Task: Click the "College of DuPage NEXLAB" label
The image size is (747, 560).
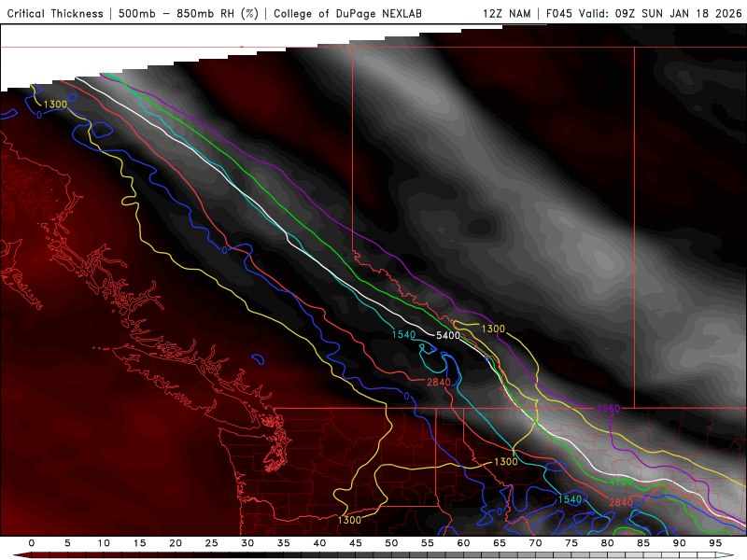Action: 347,14
